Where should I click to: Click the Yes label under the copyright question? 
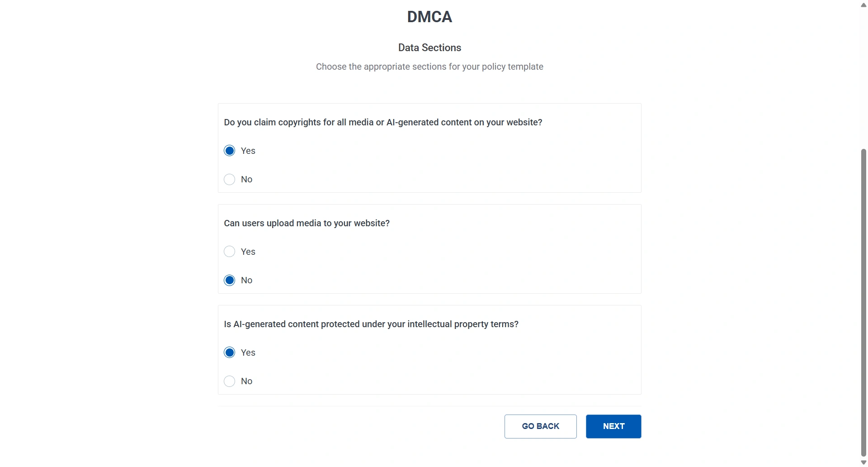248,150
